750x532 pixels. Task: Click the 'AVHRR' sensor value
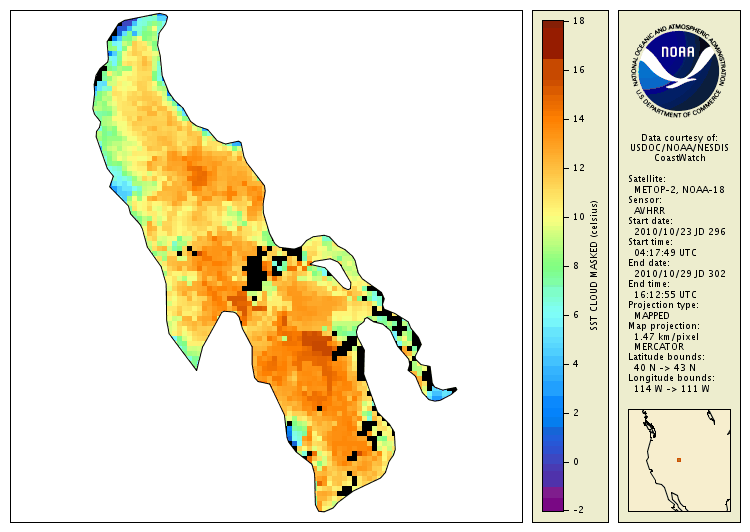click(650, 211)
